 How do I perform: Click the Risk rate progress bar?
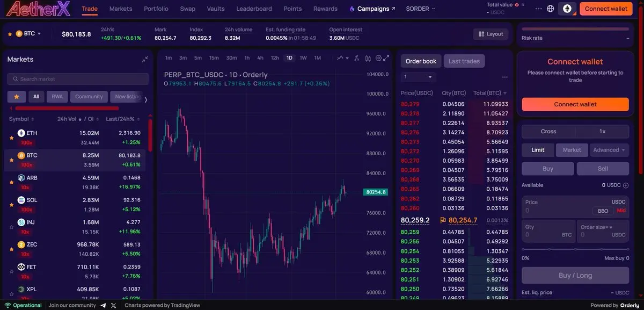point(575,28)
